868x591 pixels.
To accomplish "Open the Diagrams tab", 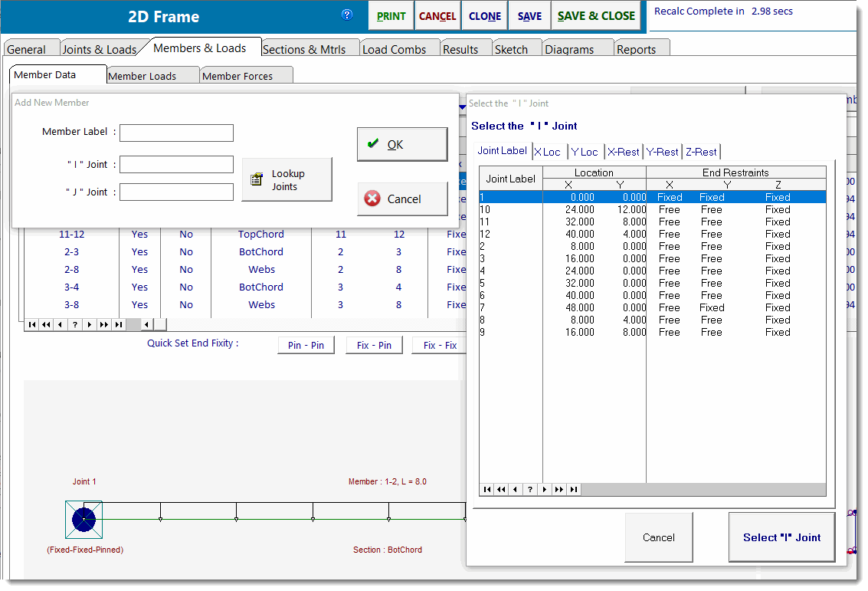I will (569, 49).
